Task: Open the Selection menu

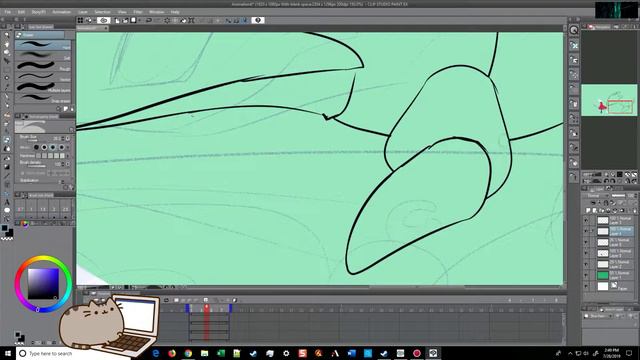Action: click(x=102, y=12)
